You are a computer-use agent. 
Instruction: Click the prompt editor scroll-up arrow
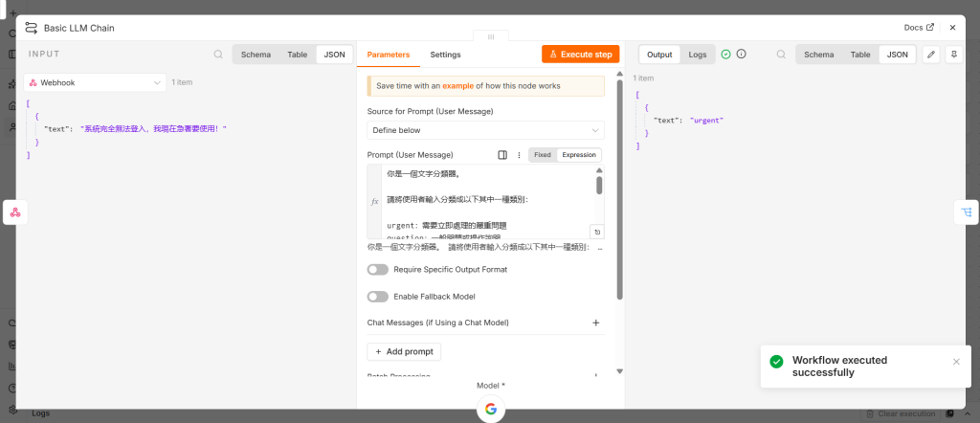599,170
